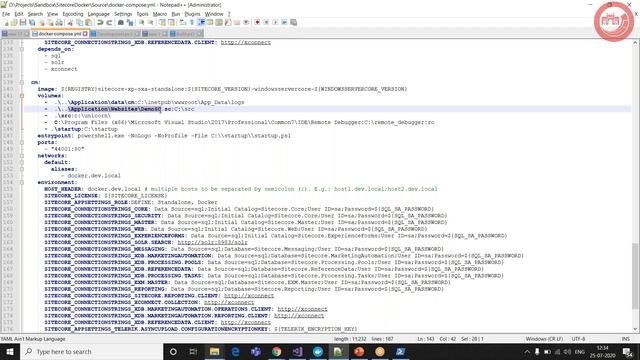Collapse the networks: fold marker
640x360 pixels.
22,156
